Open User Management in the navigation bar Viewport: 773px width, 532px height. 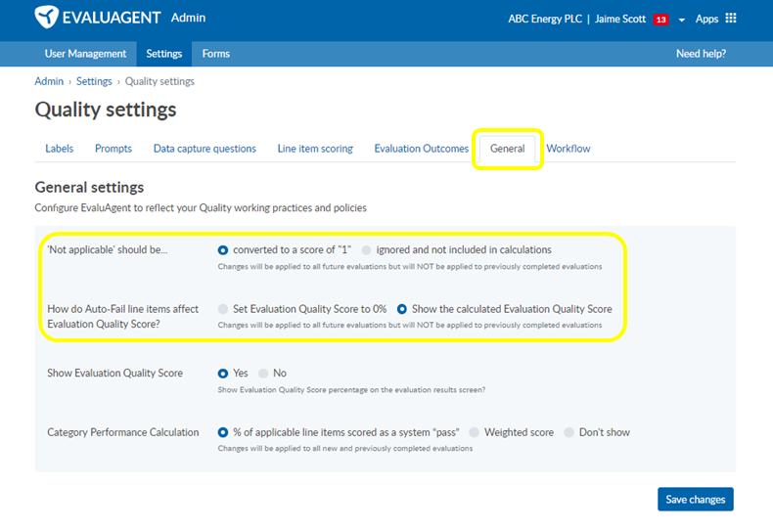click(x=85, y=54)
